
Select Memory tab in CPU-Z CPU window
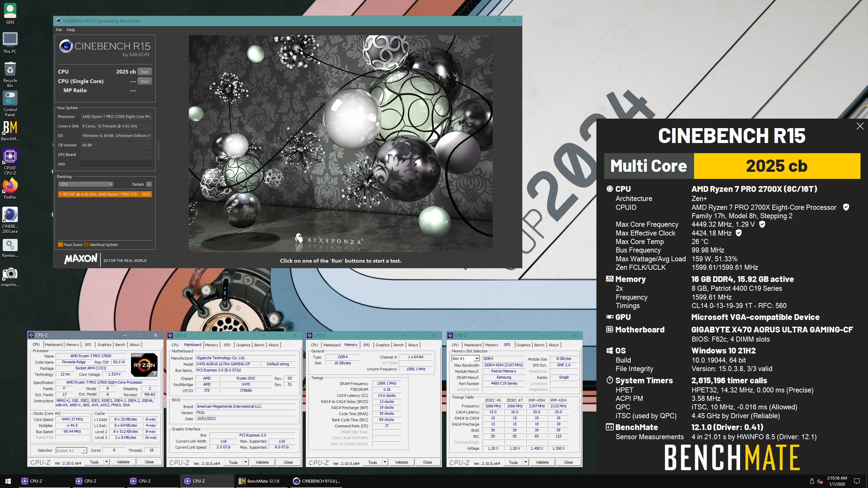[73, 345]
